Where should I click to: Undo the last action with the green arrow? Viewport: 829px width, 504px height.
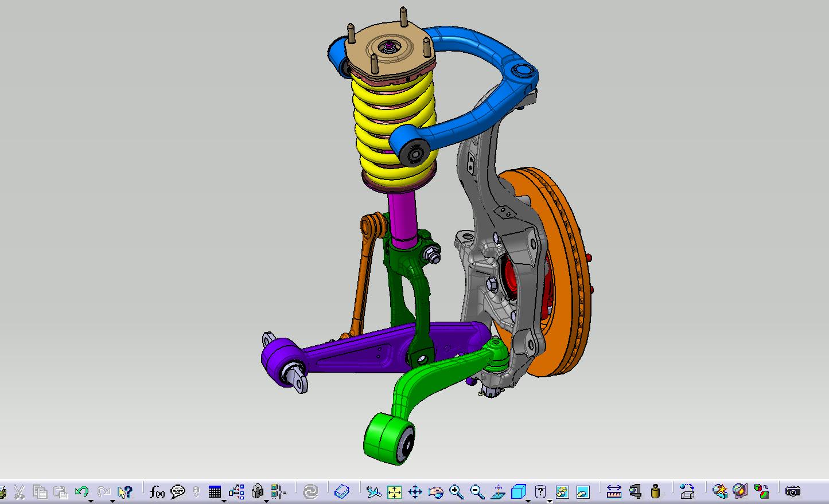click(81, 491)
